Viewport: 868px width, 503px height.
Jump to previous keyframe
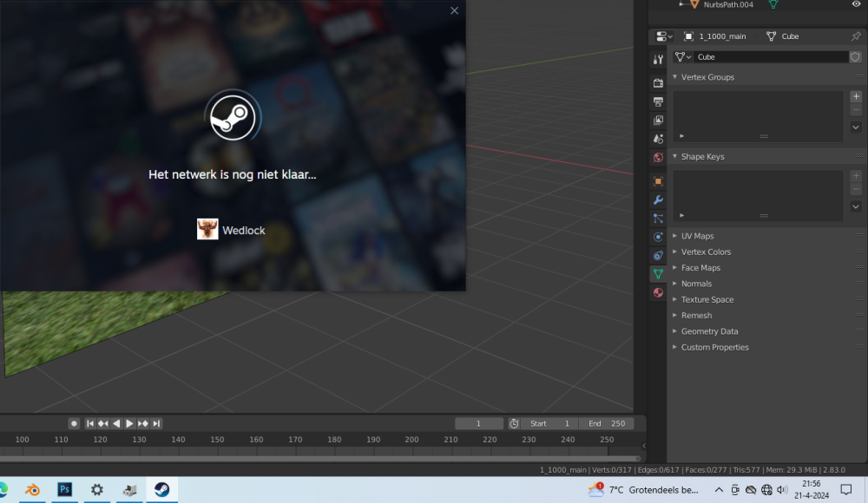[103, 424]
